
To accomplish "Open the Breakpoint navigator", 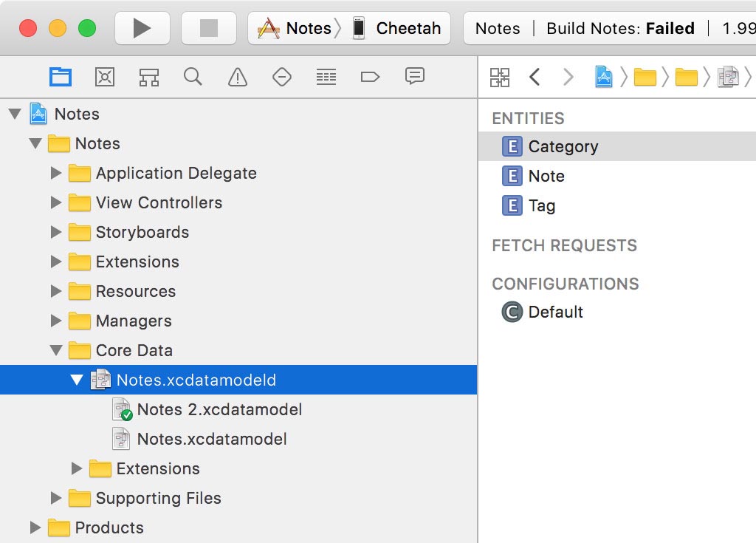I will coord(370,77).
